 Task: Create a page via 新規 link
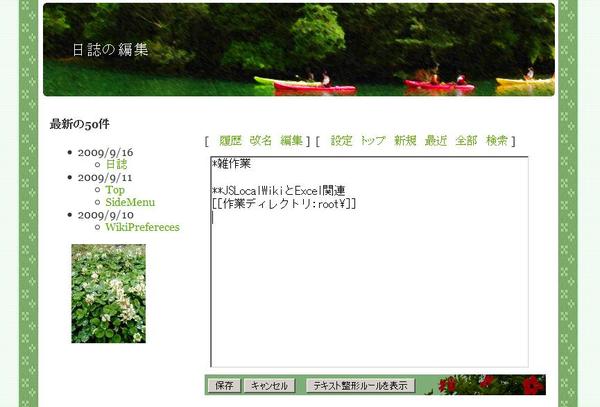pos(405,141)
